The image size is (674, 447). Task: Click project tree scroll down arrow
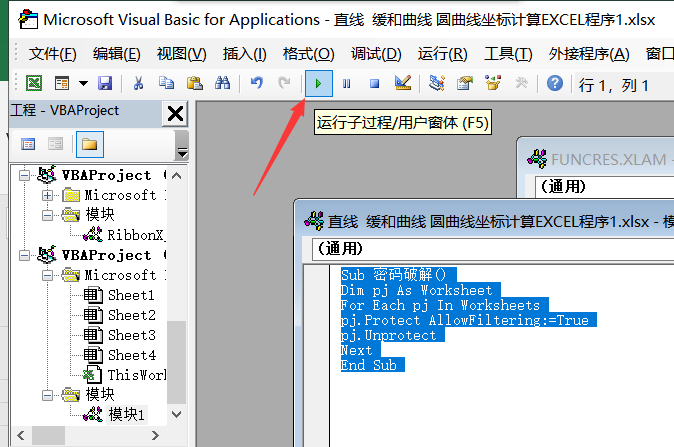pos(176,414)
